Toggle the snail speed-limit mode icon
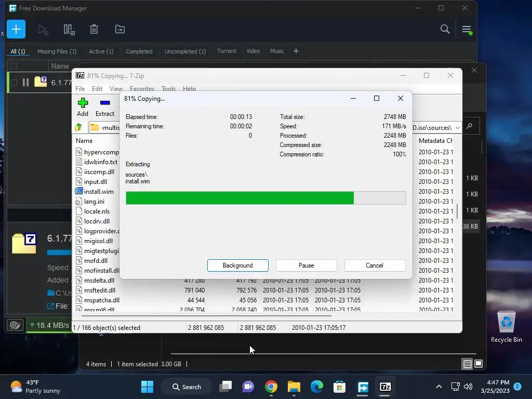The image size is (532, 399). tap(15, 325)
